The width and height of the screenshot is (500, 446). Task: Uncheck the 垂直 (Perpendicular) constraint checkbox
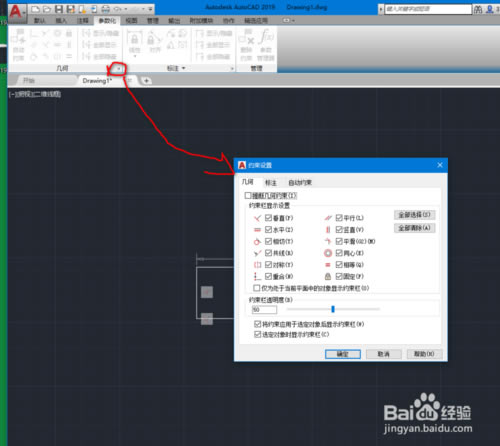[268, 218]
